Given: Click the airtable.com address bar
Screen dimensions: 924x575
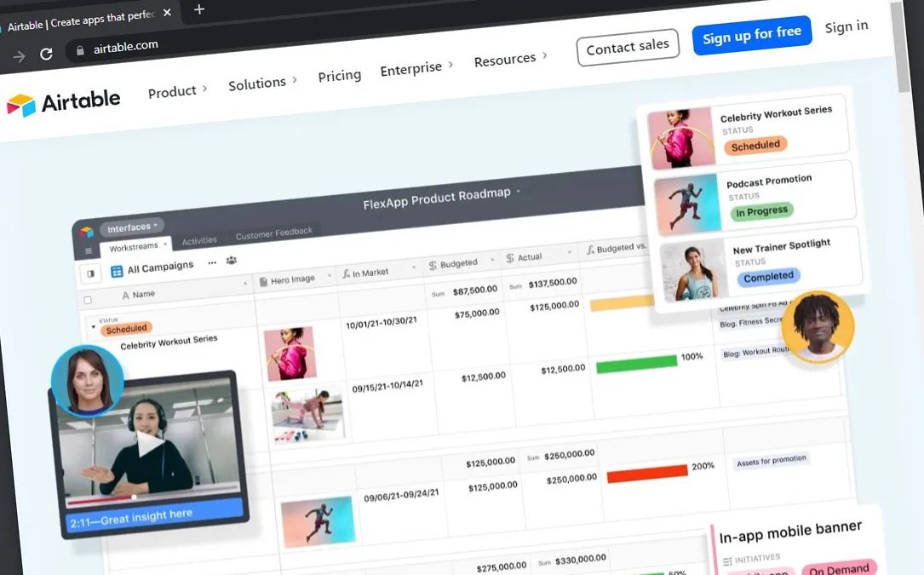Looking at the screenshot, I should (x=125, y=47).
